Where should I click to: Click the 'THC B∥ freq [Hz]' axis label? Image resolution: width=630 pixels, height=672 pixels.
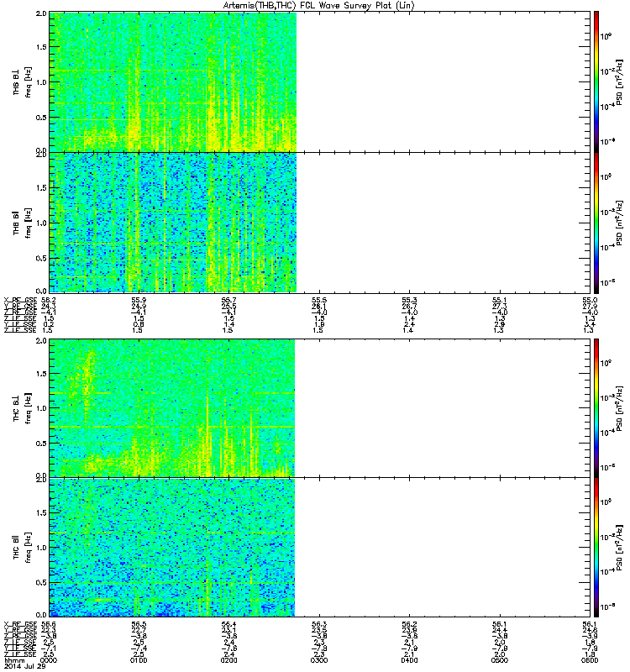pos(22,548)
